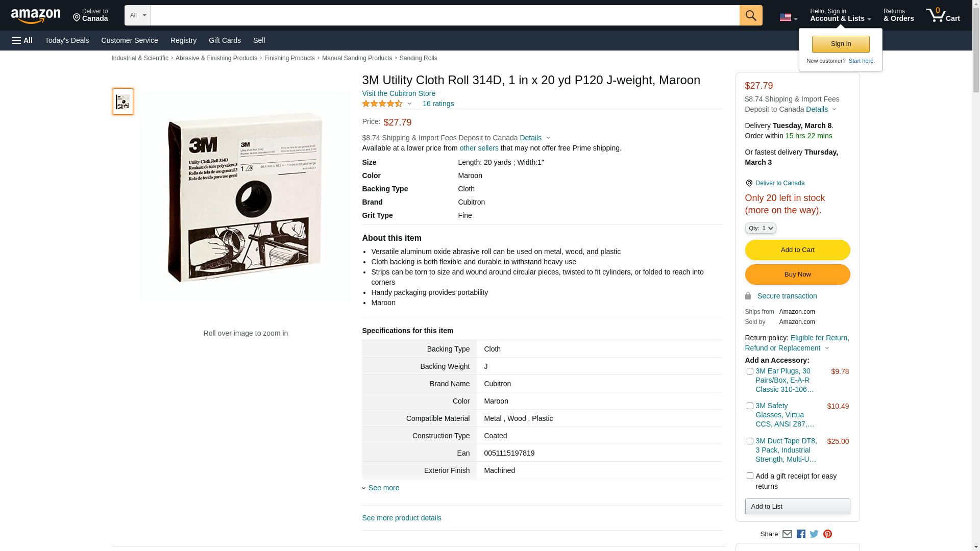The width and height of the screenshot is (980, 551).
Task: Share the product on Pinterest
Action: click(827, 534)
